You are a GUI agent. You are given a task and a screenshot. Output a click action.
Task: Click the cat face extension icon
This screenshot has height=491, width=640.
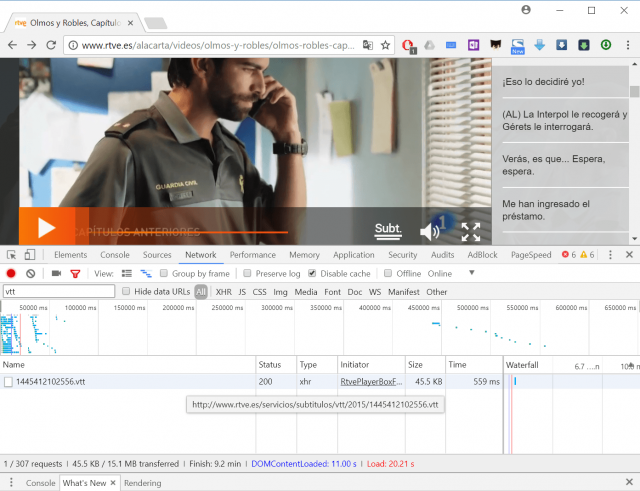[x=496, y=45]
